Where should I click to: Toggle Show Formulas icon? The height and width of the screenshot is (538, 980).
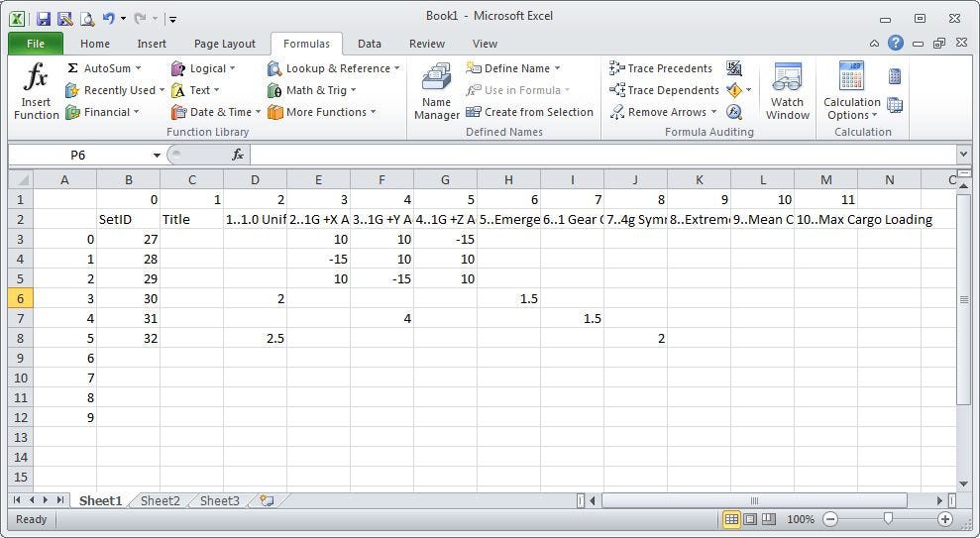pyautogui.click(x=733, y=68)
